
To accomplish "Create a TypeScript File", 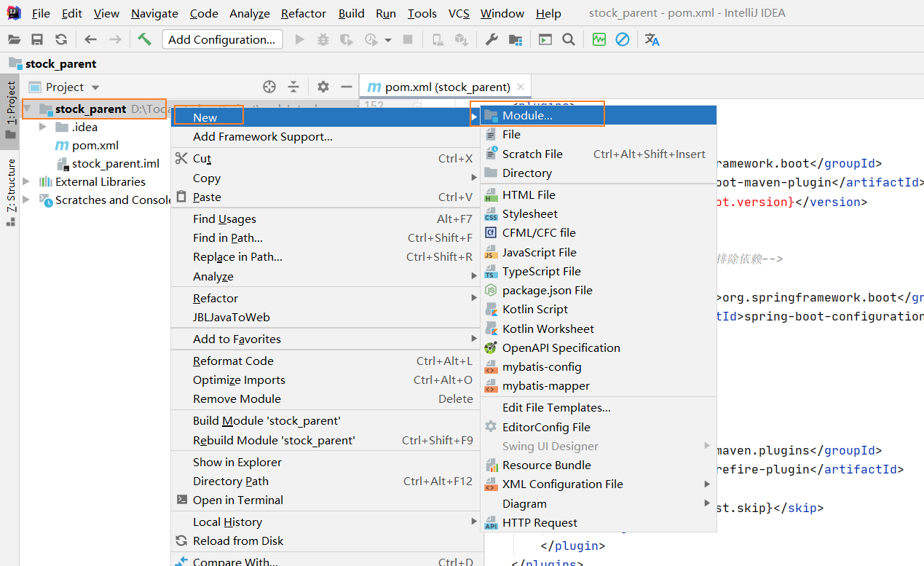I will pos(599,271).
